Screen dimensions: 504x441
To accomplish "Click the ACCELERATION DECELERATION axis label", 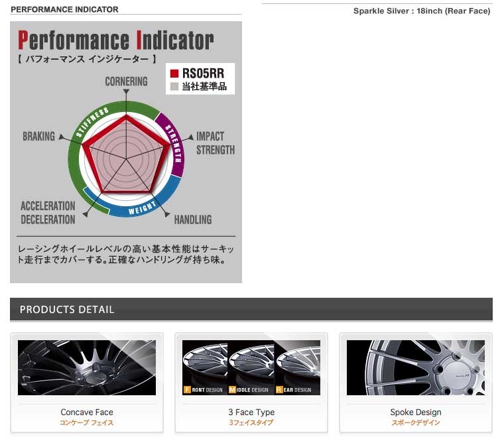I will (x=48, y=213).
